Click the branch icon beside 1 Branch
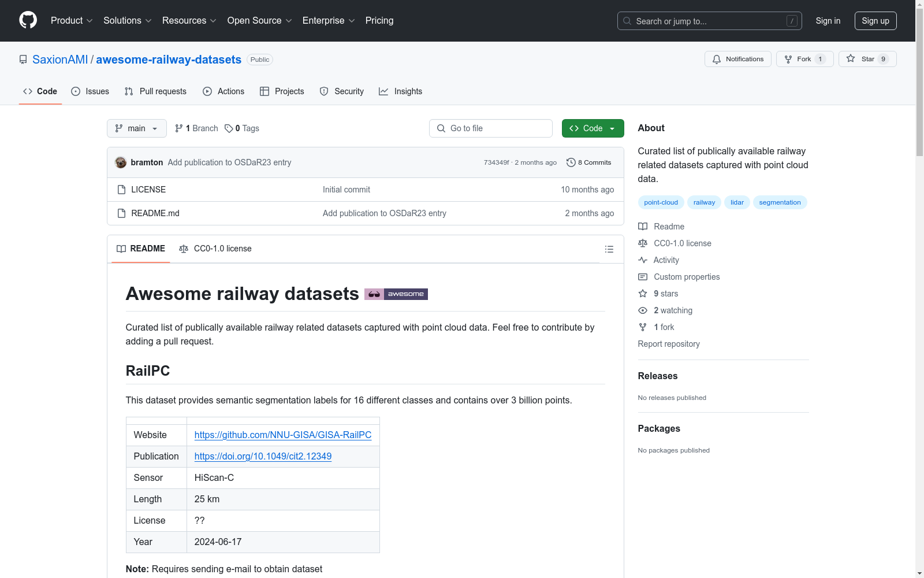The width and height of the screenshot is (924, 578). pyautogui.click(x=179, y=128)
